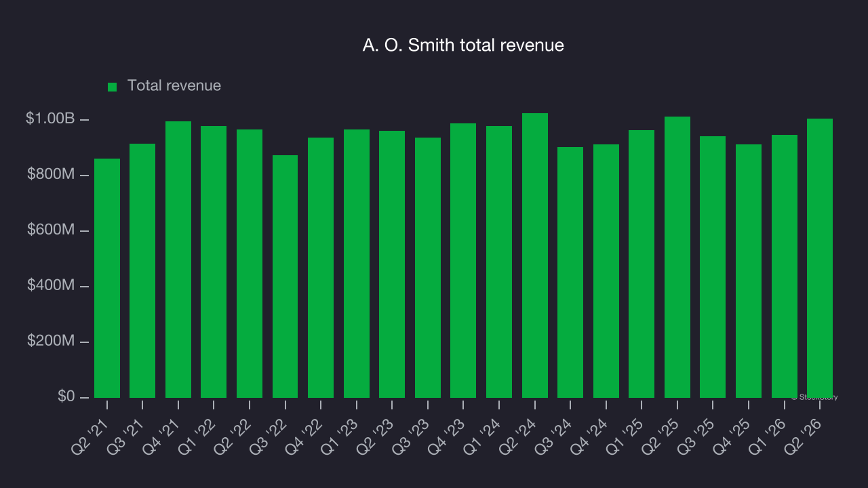The height and width of the screenshot is (488, 868).
Task: Select the green bar above Q3 '22
Action: click(x=285, y=277)
